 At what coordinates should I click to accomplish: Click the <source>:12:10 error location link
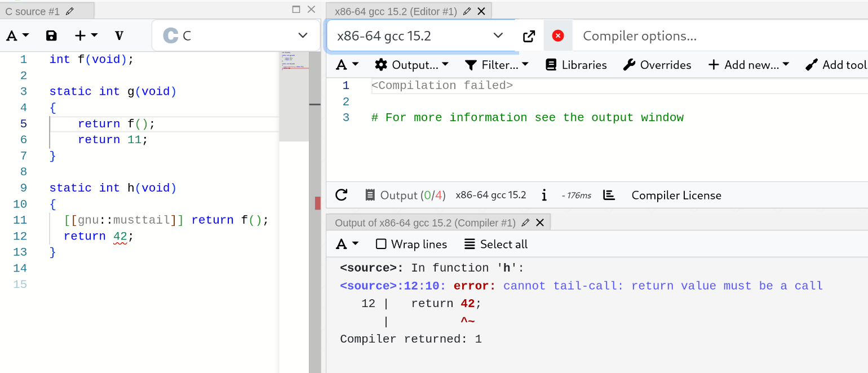click(x=393, y=286)
